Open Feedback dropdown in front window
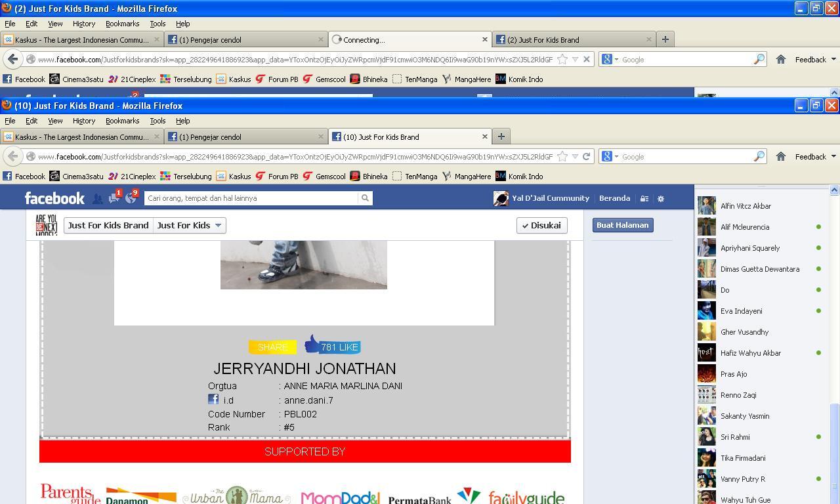Image resolution: width=840 pixels, height=504 pixels. click(x=816, y=156)
